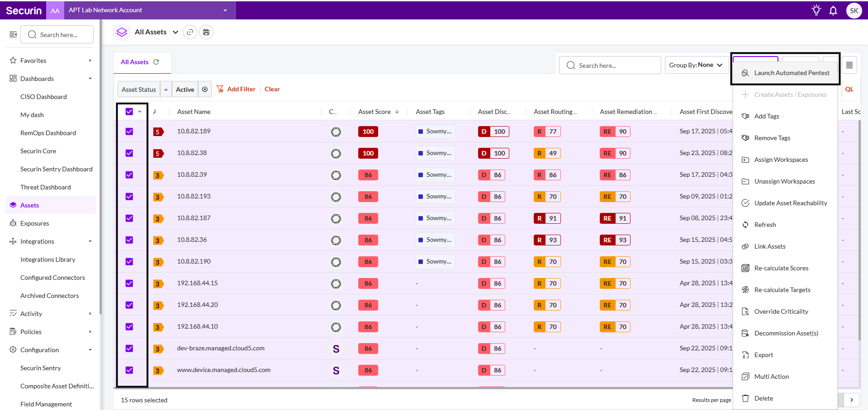
Task: Open APT Lab Network Account dropdown
Action: 150,10
